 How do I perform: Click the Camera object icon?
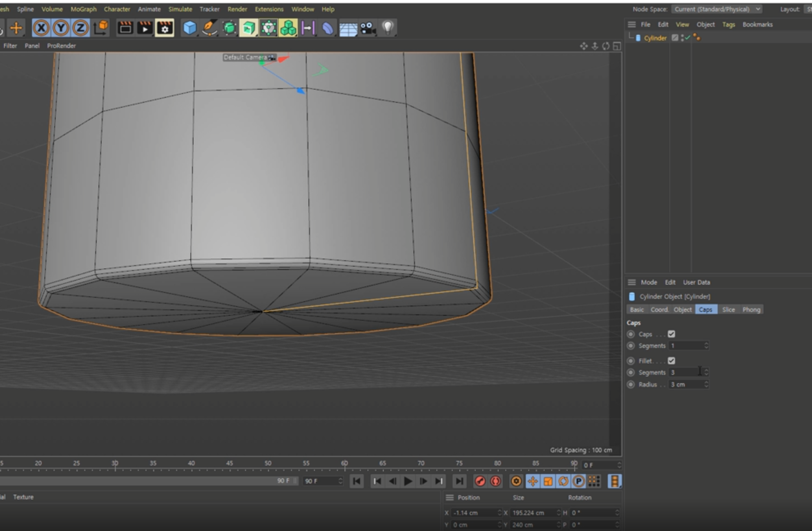coord(368,28)
